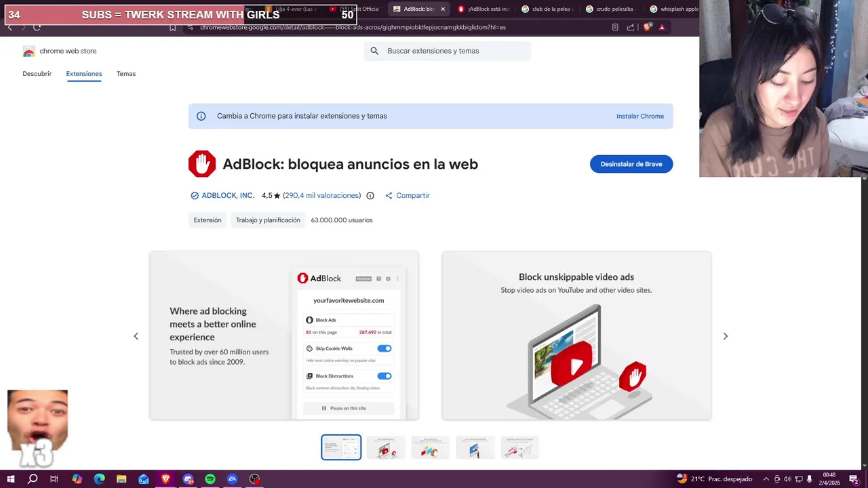
Task: Click the 'Instalar Chrome' link
Action: 640,116
